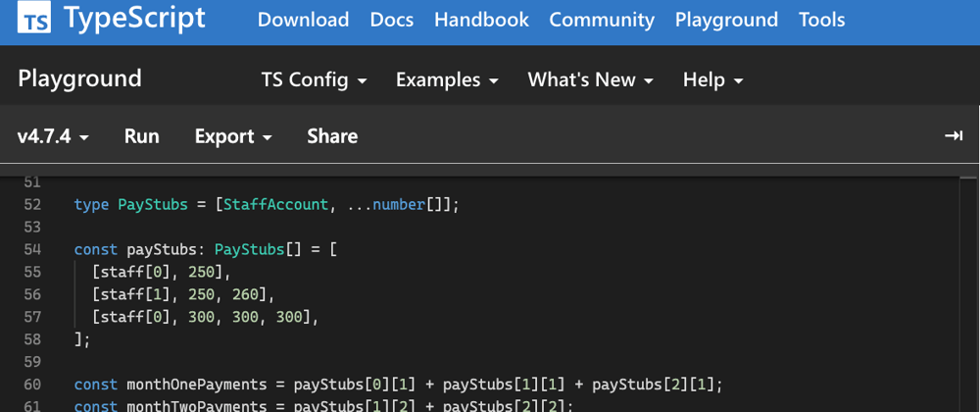Go to Docs in the top navigation

(x=392, y=20)
